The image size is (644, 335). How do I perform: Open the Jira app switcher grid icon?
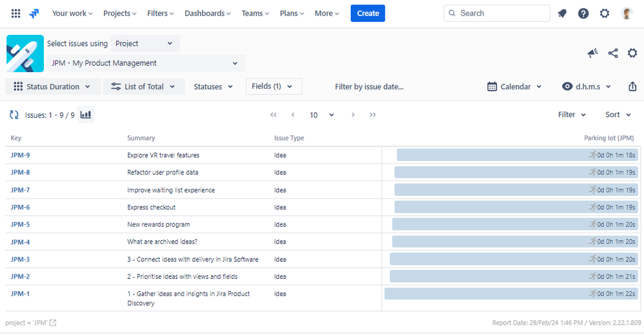(x=15, y=13)
